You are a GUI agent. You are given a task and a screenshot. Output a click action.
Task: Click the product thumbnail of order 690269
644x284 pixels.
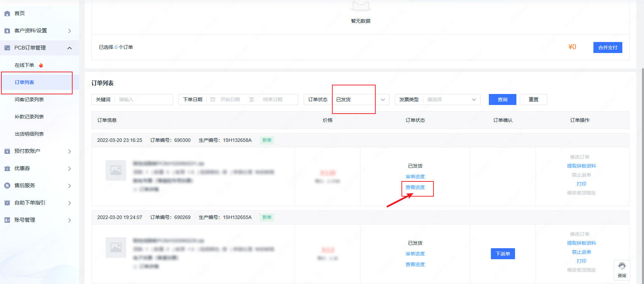[x=116, y=248]
